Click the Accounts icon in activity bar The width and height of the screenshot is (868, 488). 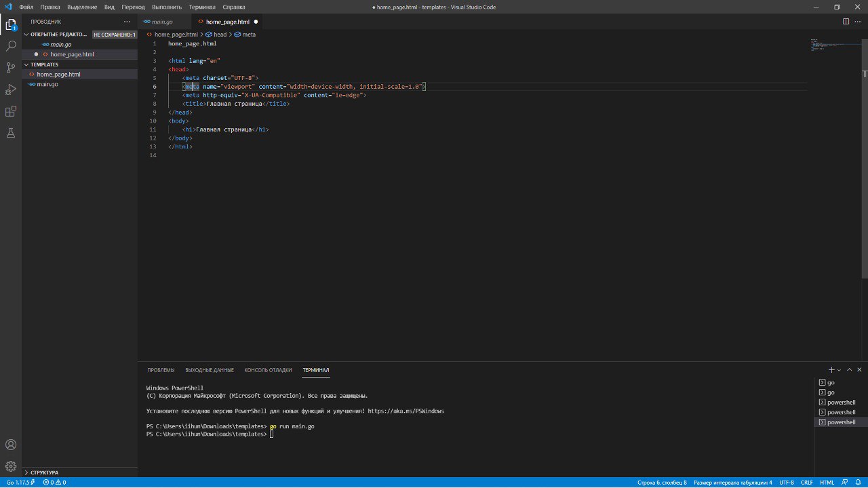pyautogui.click(x=11, y=445)
